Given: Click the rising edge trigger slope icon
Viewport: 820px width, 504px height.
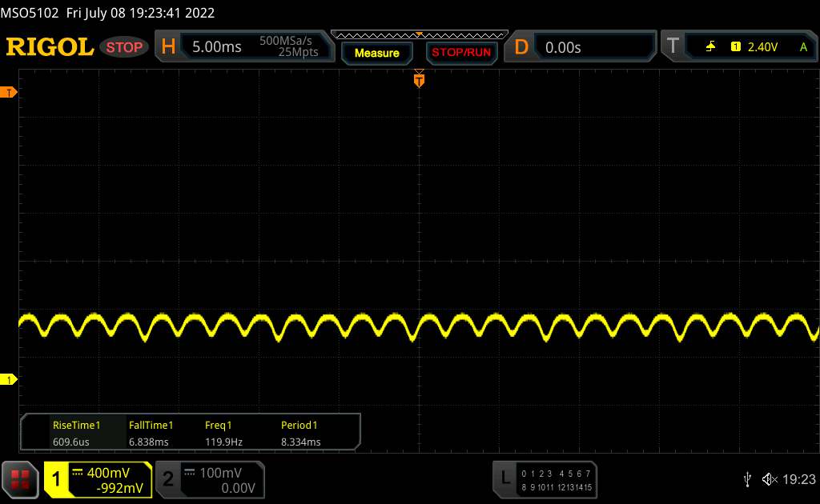Looking at the screenshot, I should click(710, 47).
